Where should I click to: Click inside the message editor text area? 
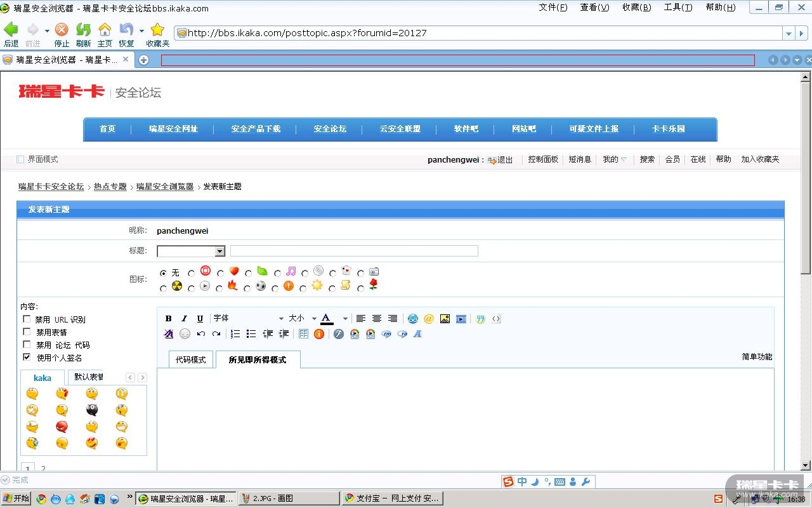click(x=466, y=419)
